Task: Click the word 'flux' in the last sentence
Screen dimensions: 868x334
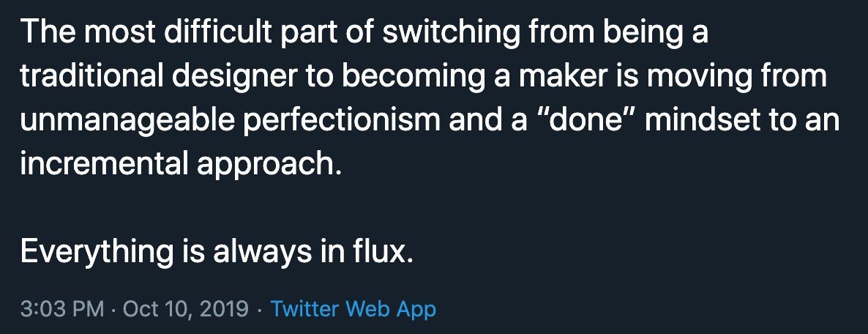Action: [379, 252]
